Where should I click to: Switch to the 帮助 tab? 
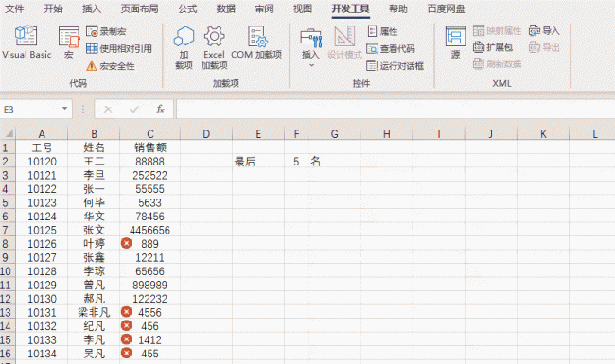pyautogui.click(x=398, y=9)
